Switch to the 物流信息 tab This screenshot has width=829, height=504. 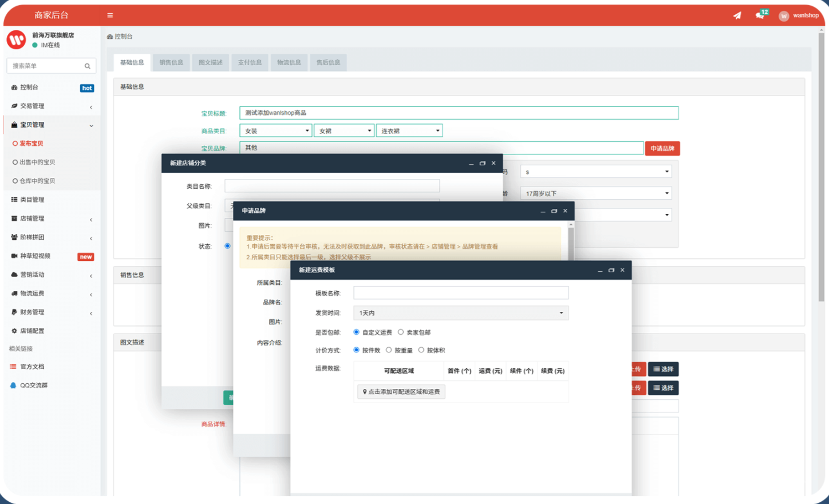pyautogui.click(x=289, y=62)
